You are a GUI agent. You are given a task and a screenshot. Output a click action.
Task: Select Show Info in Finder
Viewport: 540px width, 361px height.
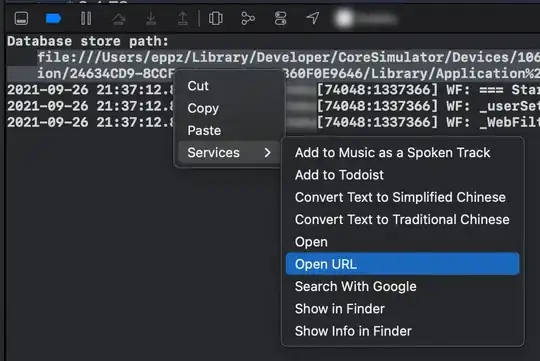tap(403, 331)
